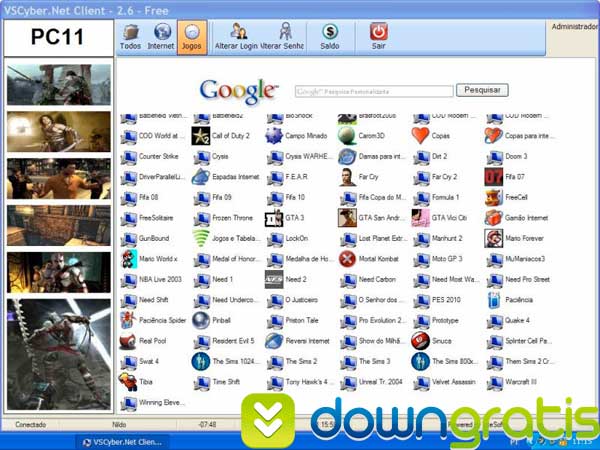Launch Paciência card icon
This screenshot has width=600, height=450.
click(x=494, y=300)
